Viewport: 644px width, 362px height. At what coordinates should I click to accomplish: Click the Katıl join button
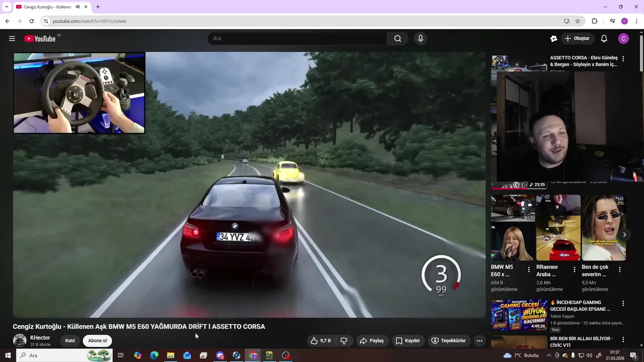coord(70,341)
